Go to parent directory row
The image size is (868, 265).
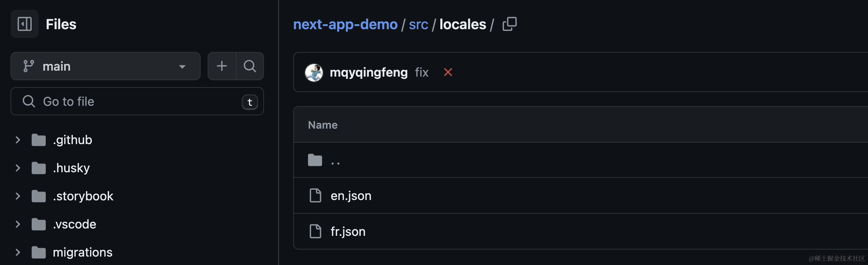[335, 161]
